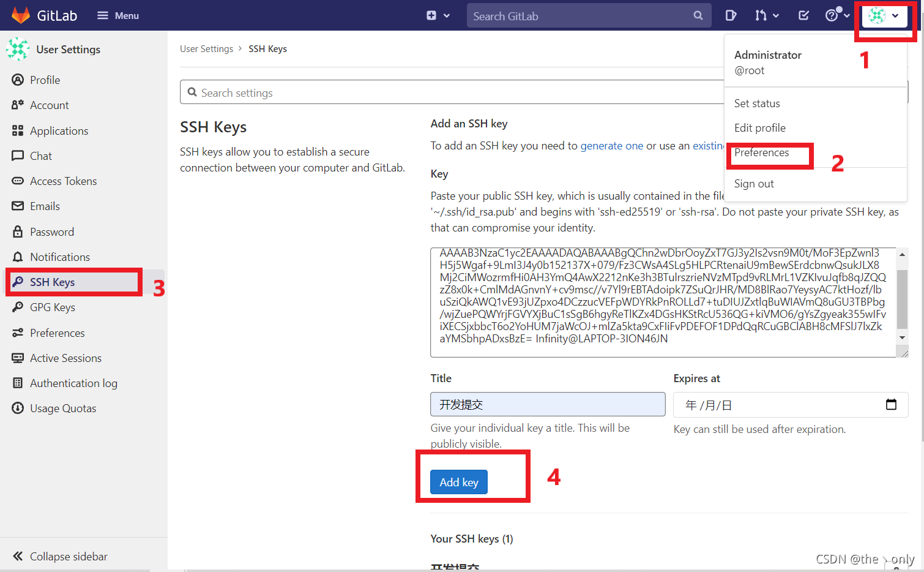Open the issues clipboard icon
924x572 pixels.
point(731,15)
